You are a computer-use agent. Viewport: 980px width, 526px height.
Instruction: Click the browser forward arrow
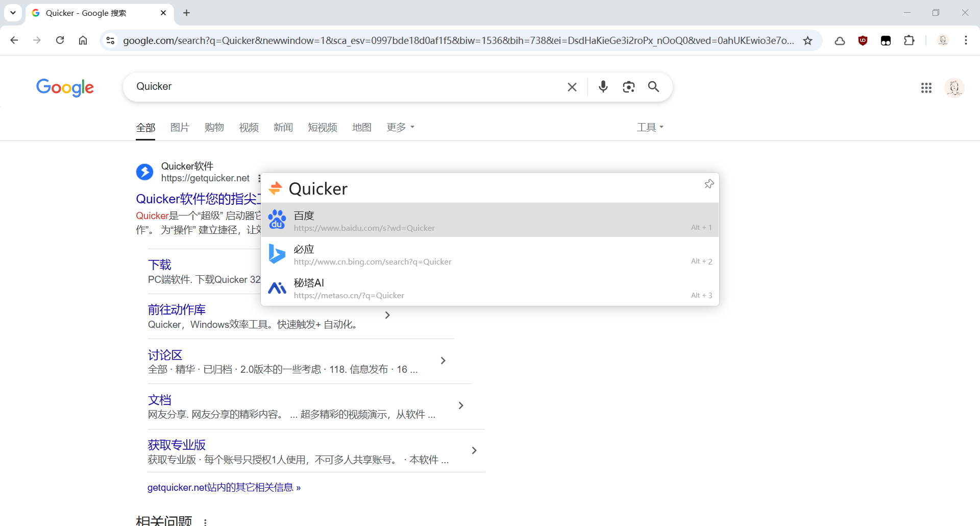[x=37, y=40]
